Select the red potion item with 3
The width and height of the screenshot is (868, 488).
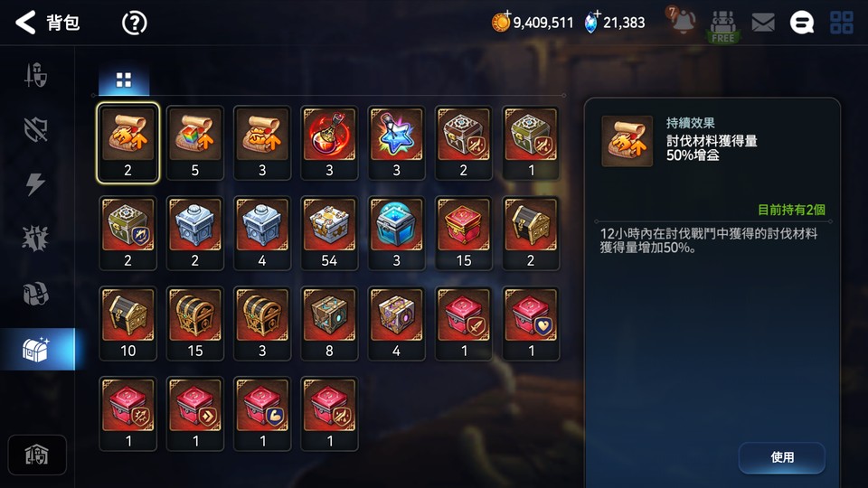pos(329,143)
